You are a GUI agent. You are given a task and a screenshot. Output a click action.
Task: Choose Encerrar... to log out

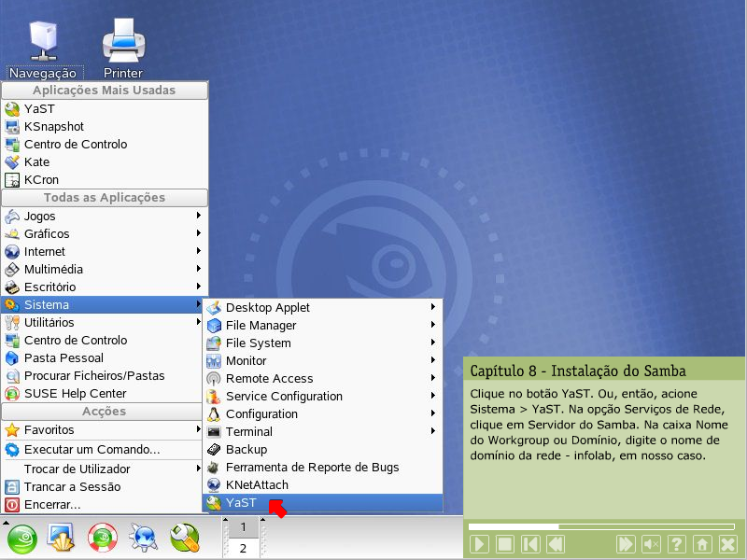pyautogui.click(x=52, y=505)
